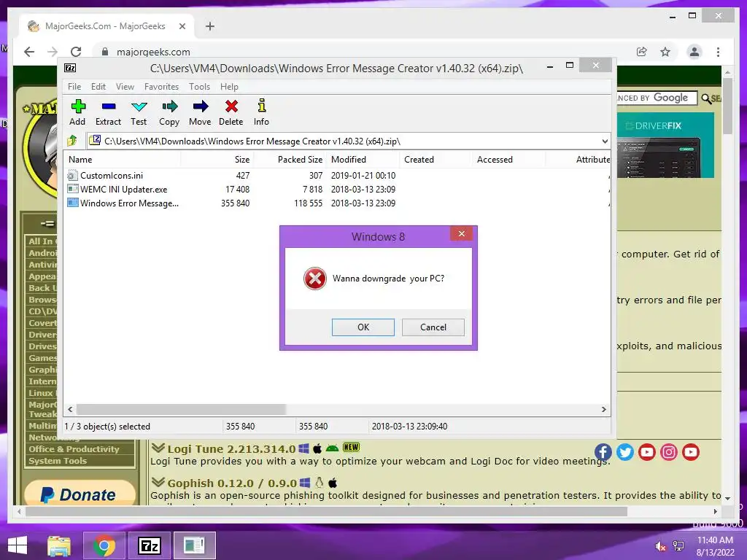The height and width of the screenshot is (560, 747).
Task: Click the red Delete toolbar icon
Action: click(x=231, y=113)
